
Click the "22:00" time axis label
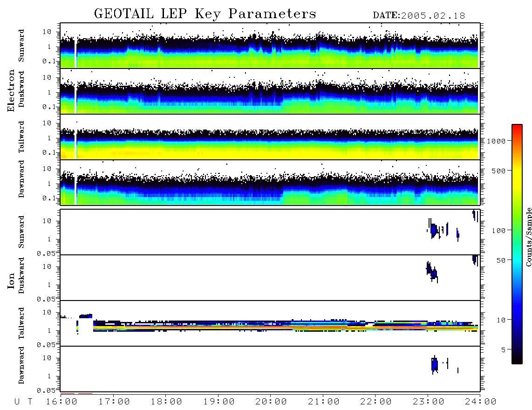(376, 402)
